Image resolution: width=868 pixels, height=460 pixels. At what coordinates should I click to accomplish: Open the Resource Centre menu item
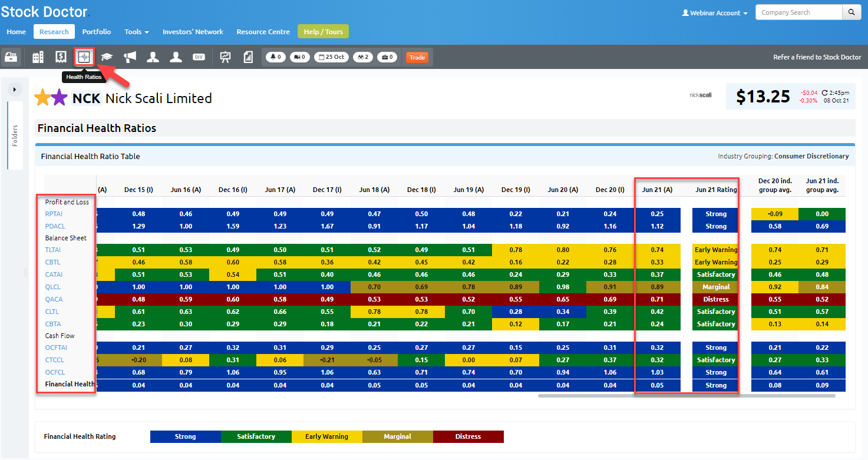[x=263, y=32]
